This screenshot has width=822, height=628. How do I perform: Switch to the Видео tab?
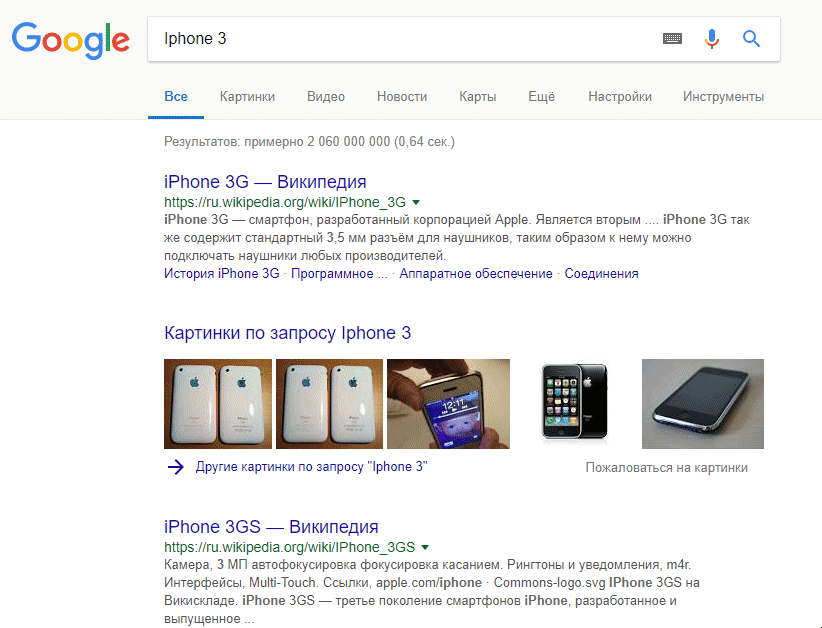click(x=326, y=96)
